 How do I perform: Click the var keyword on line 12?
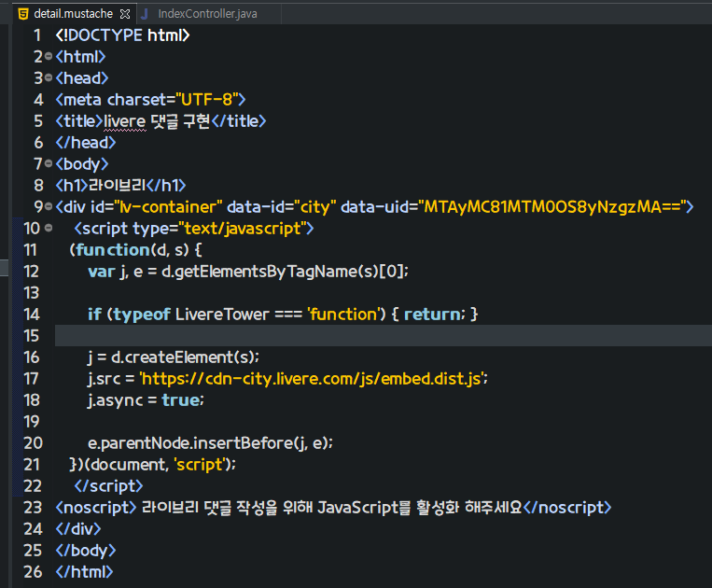102,272
